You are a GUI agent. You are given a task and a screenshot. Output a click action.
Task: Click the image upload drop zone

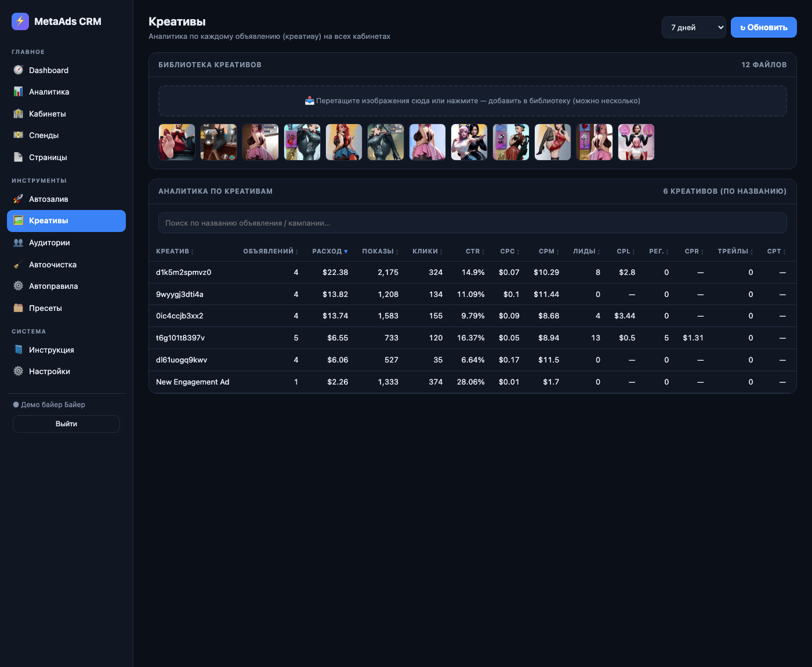click(473, 101)
